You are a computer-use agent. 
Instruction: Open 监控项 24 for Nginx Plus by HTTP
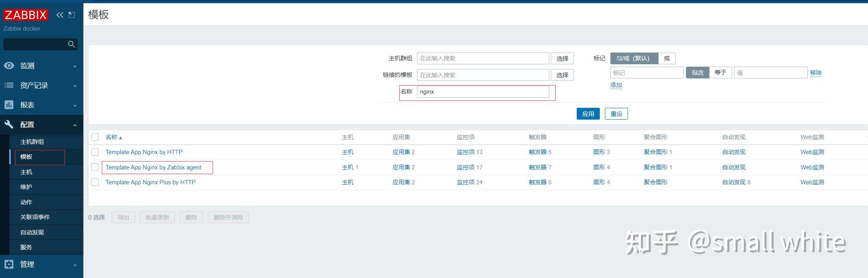click(466, 182)
